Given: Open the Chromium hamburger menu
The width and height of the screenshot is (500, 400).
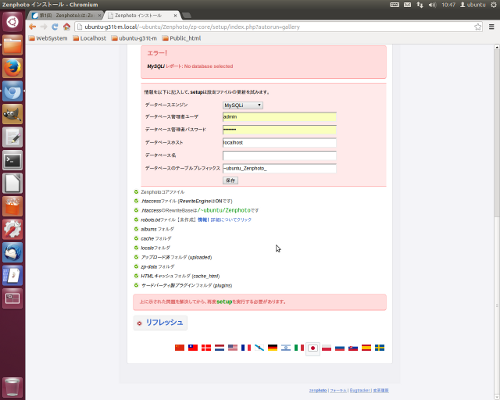Looking at the screenshot, I should 491,27.
